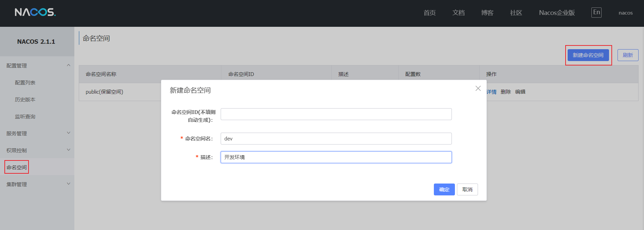Open Nacos企业版 link
The image size is (644, 230).
tap(557, 13)
